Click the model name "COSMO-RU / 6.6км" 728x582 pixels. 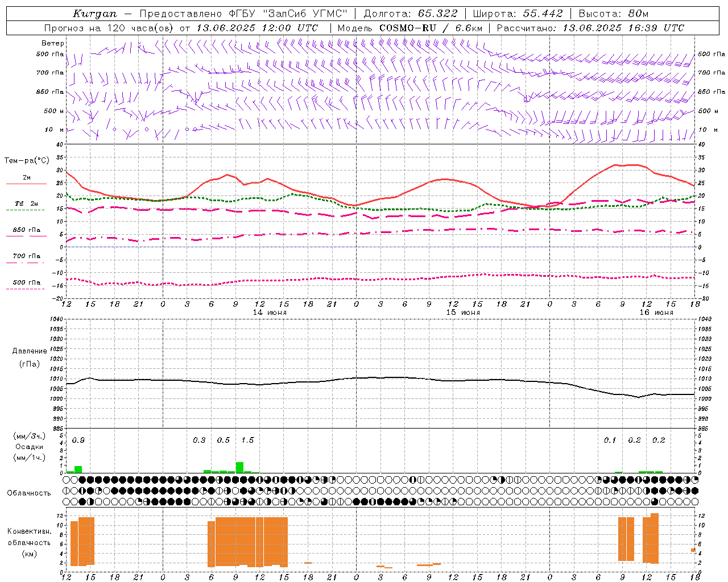pos(431,28)
